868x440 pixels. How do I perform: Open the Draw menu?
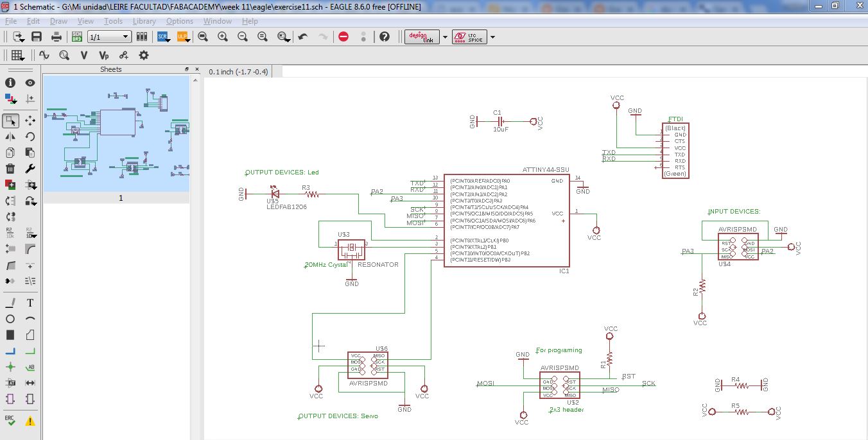(58, 21)
